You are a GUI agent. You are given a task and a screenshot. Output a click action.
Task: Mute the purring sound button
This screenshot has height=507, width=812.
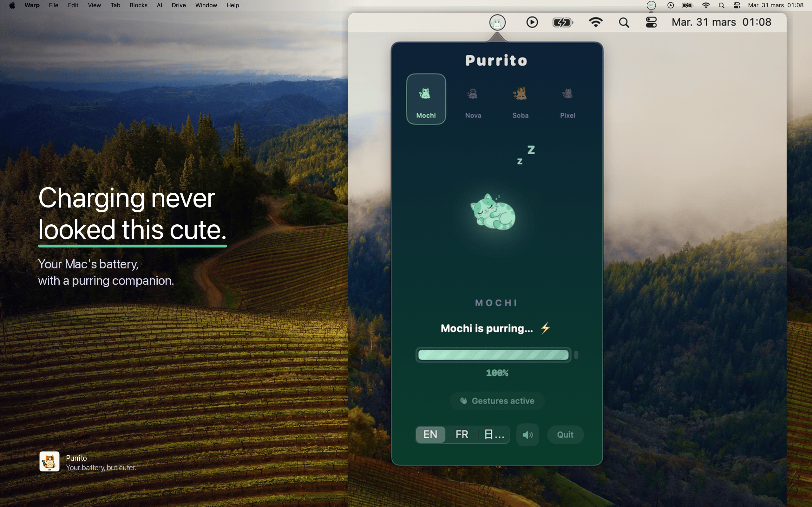(x=527, y=434)
